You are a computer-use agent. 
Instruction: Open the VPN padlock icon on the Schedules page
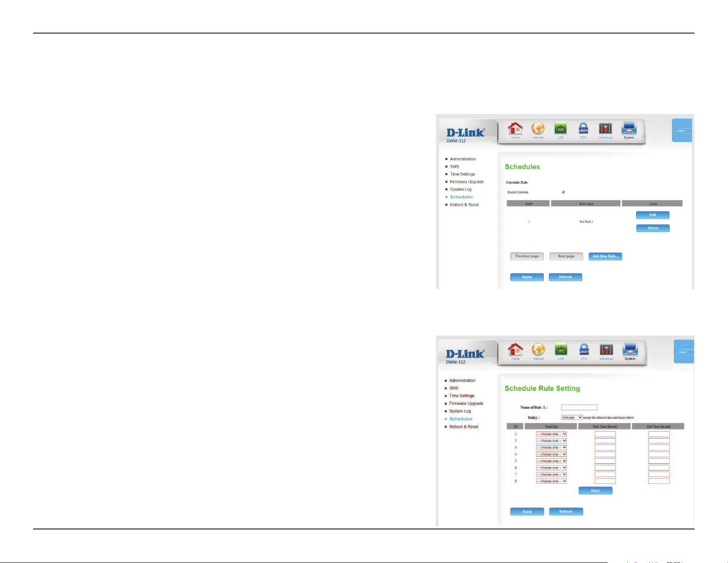click(583, 128)
